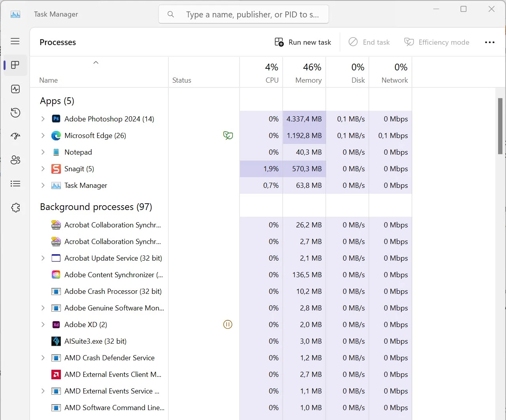506x420 pixels.
Task: Expand the AMD Crash Defender Service row
Action: tap(43, 358)
